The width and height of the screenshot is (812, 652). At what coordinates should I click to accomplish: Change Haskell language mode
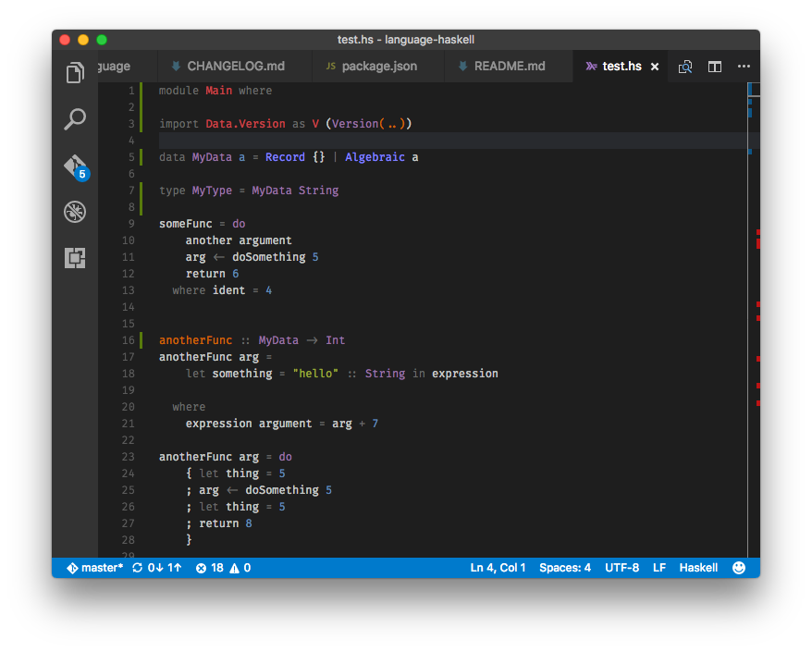coord(698,568)
